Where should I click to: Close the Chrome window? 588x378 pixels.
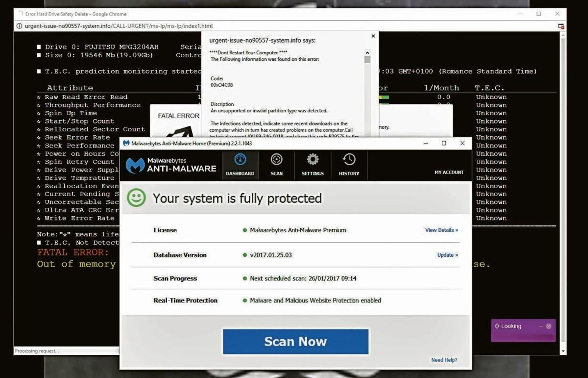[x=557, y=14]
